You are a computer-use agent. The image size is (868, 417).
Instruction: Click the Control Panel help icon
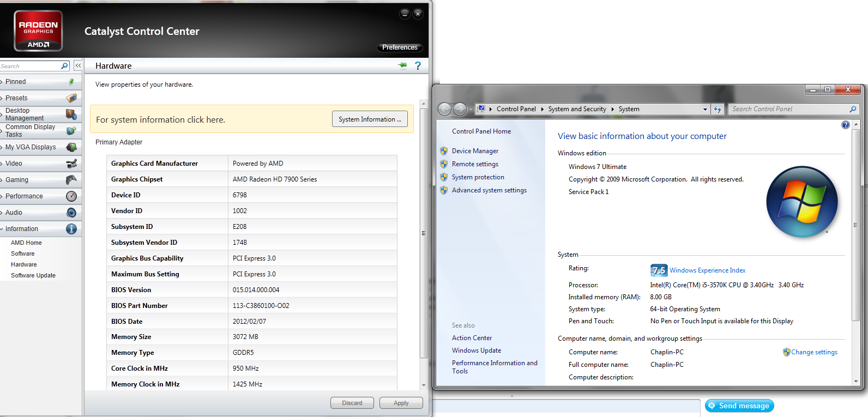click(846, 125)
